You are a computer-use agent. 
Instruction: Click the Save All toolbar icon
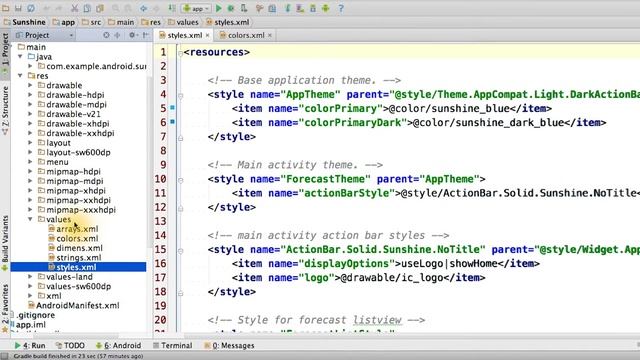[x=18, y=8]
